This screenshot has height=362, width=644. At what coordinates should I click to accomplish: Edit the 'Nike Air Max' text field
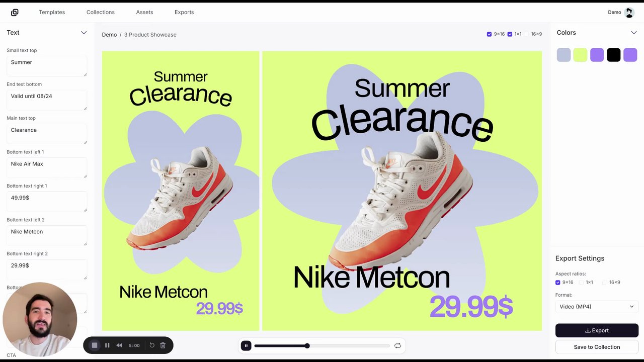coord(47,168)
